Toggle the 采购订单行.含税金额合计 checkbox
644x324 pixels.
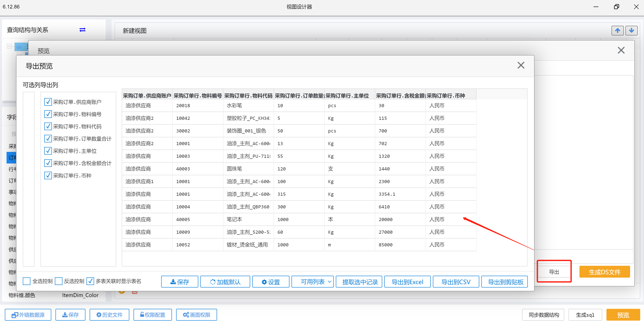pyautogui.click(x=48, y=163)
